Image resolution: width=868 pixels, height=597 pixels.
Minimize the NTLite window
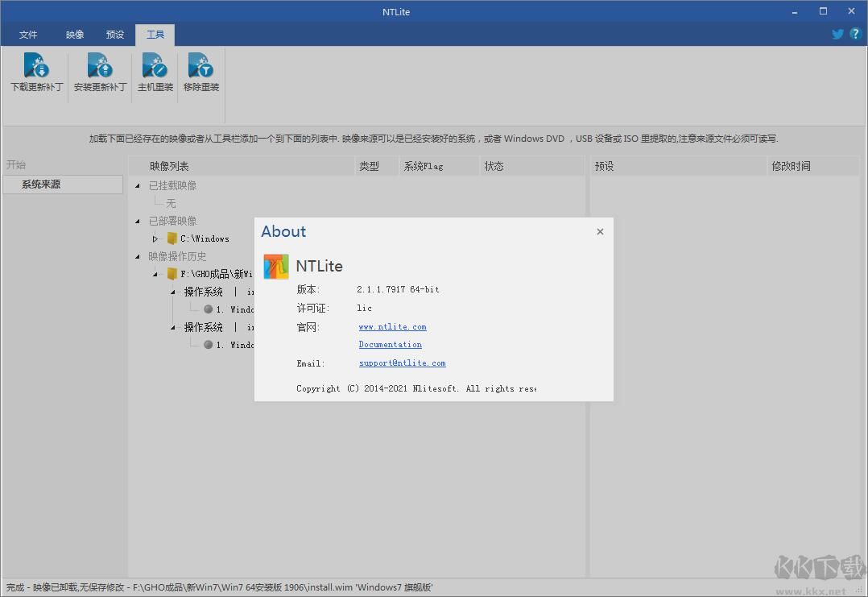(x=795, y=11)
